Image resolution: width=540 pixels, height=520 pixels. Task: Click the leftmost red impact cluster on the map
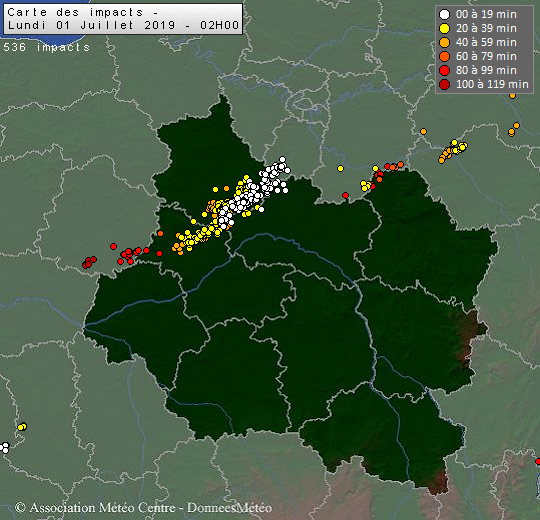[x=89, y=262]
